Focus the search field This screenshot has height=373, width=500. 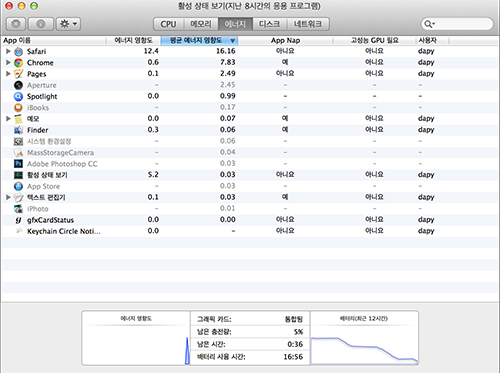click(x=457, y=24)
